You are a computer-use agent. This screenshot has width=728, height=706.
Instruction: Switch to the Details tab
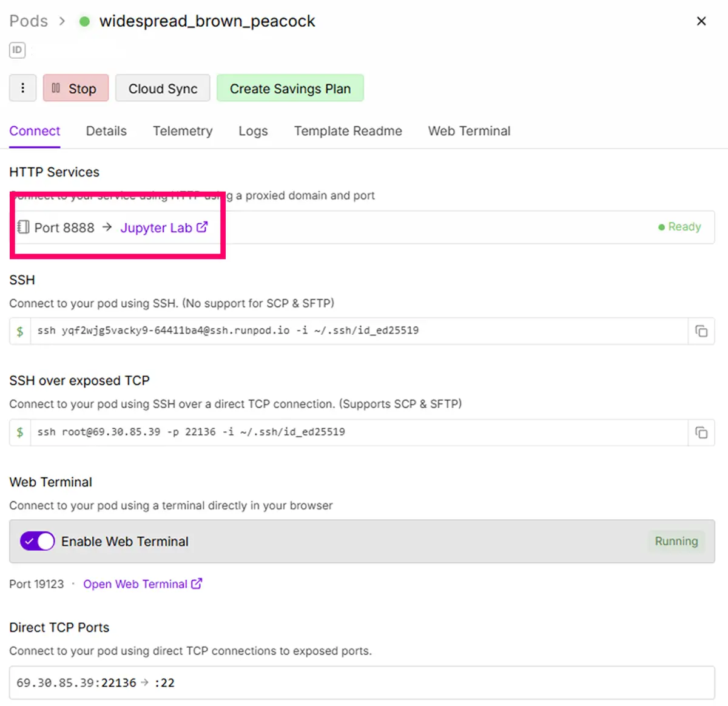[106, 131]
